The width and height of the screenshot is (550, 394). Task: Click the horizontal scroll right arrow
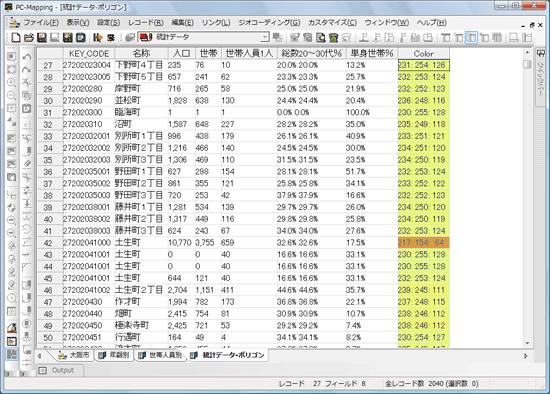(x=525, y=356)
